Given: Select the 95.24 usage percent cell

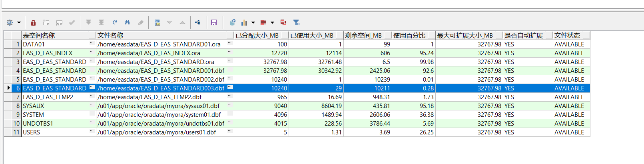Looking at the screenshot, I should coord(414,53).
